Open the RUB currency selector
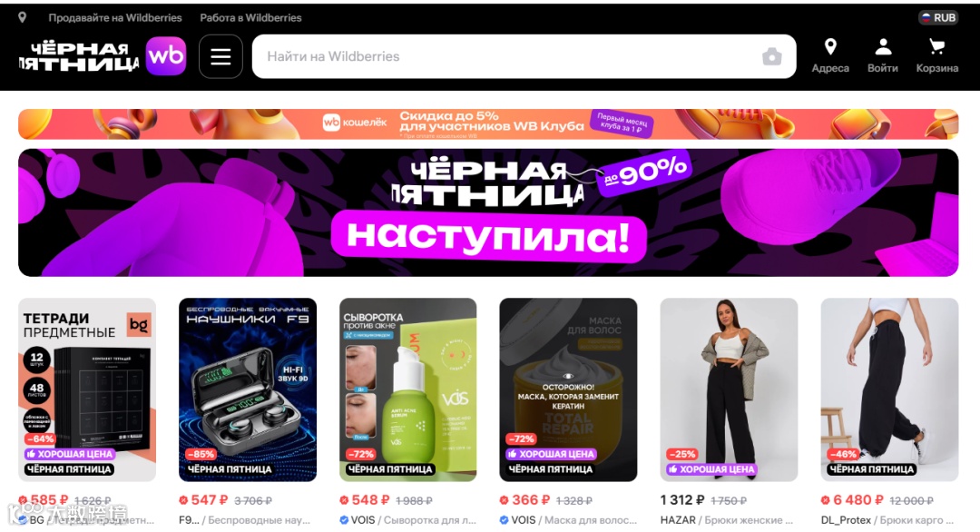The width and height of the screenshot is (980, 532). point(938,17)
